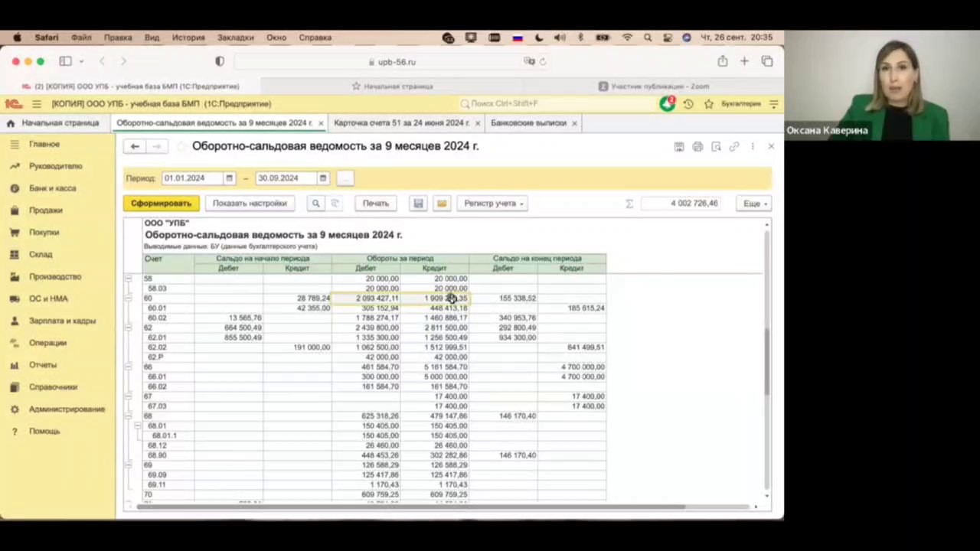Click the printer icon at report top right
Image resolution: width=980 pixels, height=551 pixels.
[x=697, y=146]
